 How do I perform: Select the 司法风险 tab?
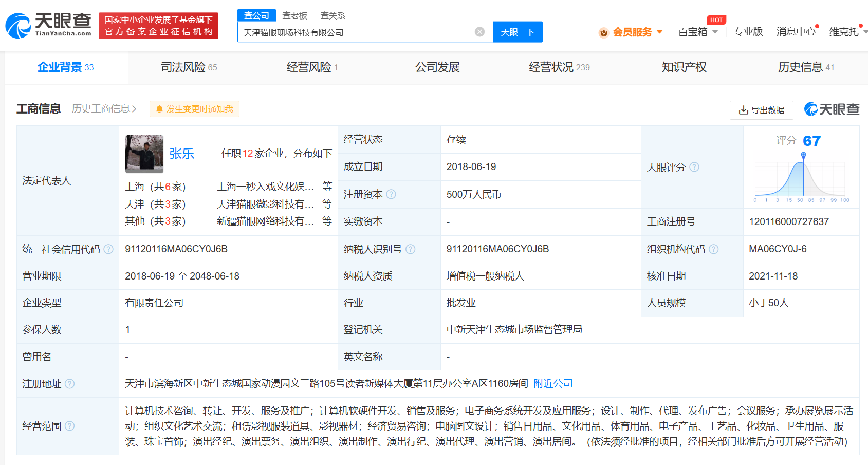pyautogui.click(x=189, y=67)
